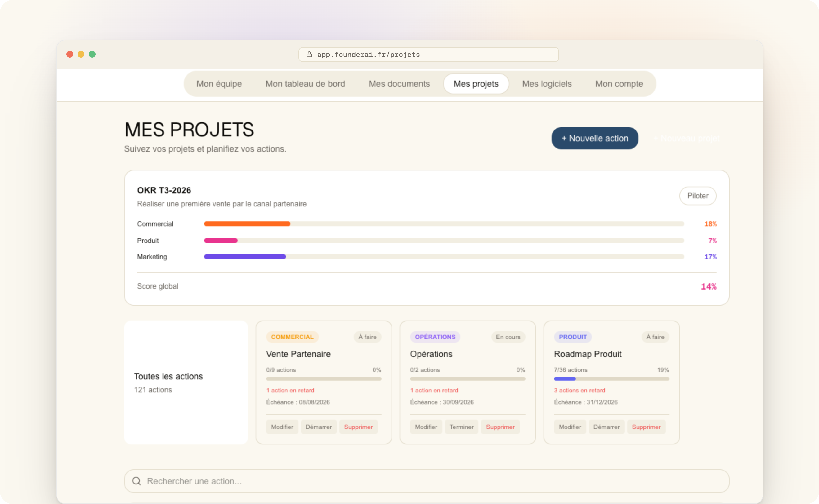This screenshot has width=819, height=504.
Task: Click the app.founderai.fr/projets address bar
Action: [428, 54]
